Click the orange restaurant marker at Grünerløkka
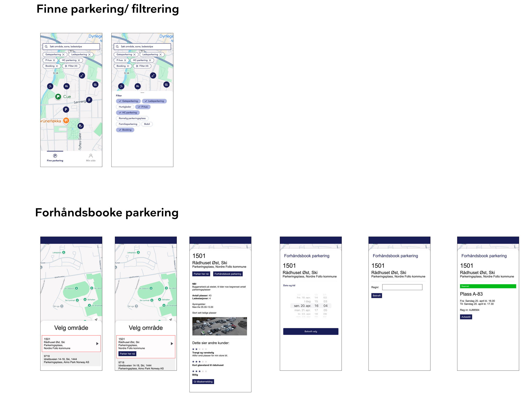Viewport: 532px width, 403px height. [x=66, y=120]
